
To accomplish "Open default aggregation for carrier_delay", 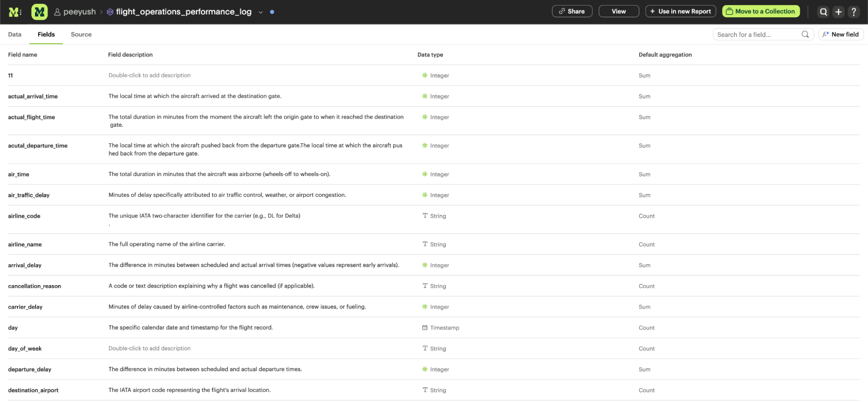I will [x=644, y=307].
